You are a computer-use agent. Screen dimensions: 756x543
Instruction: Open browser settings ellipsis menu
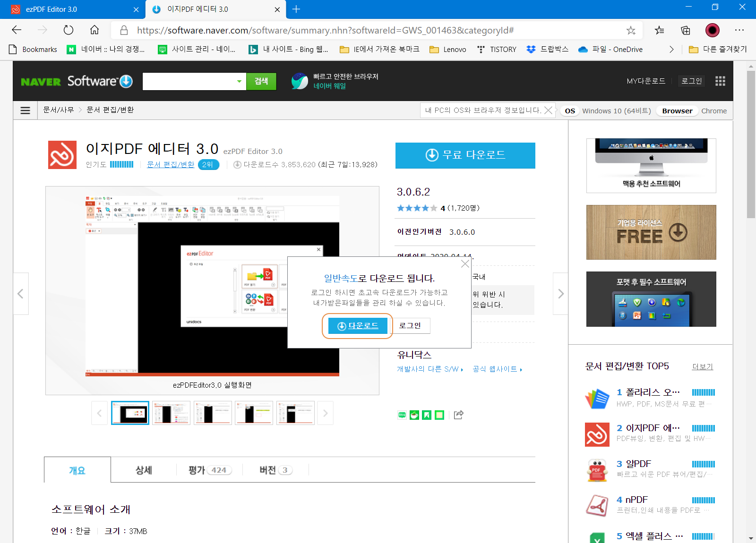click(x=739, y=30)
